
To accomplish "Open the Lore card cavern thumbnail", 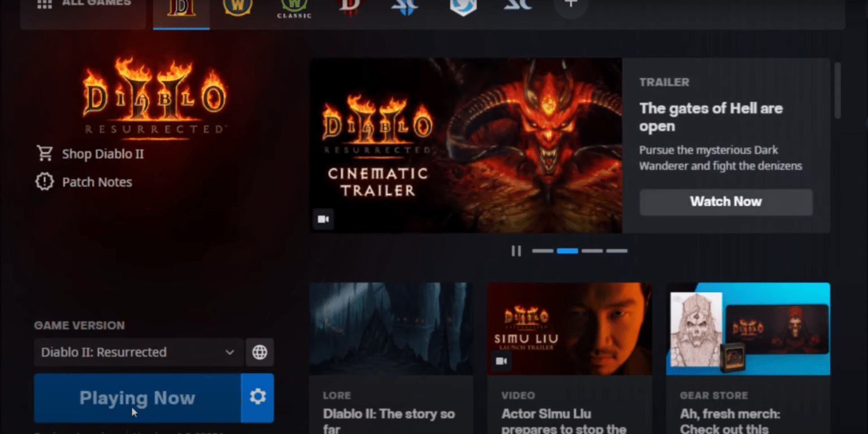I will point(391,329).
